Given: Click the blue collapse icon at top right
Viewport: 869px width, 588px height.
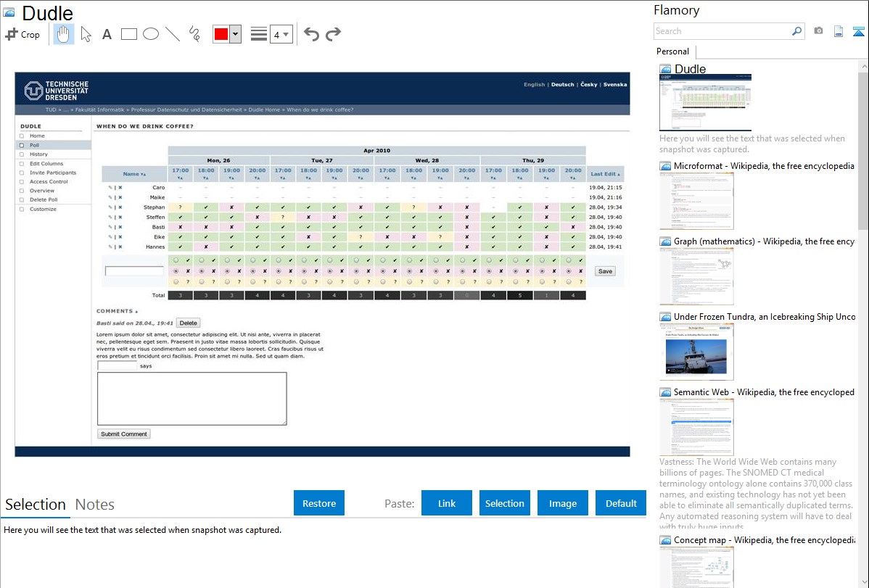Looking at the screenshot, I should 858,31.
